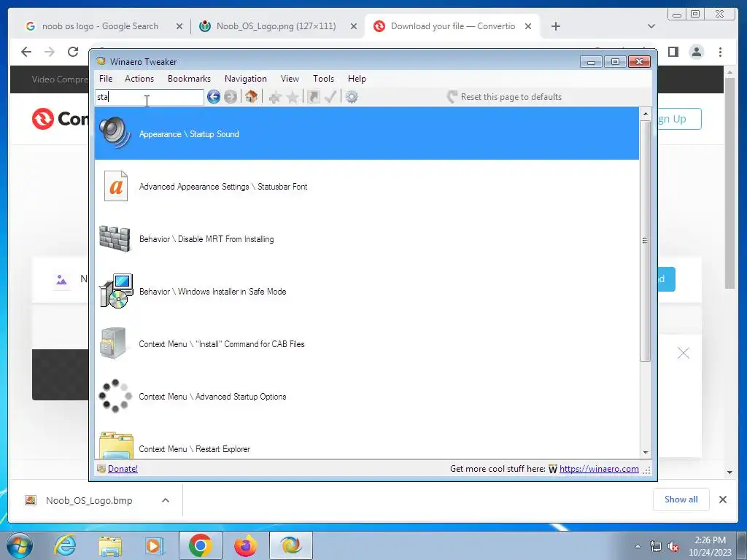Close the Download your file Convertio tab
The height and width of the screenshot is (560, 747).
pyautogui.click(x=528, y=26)
